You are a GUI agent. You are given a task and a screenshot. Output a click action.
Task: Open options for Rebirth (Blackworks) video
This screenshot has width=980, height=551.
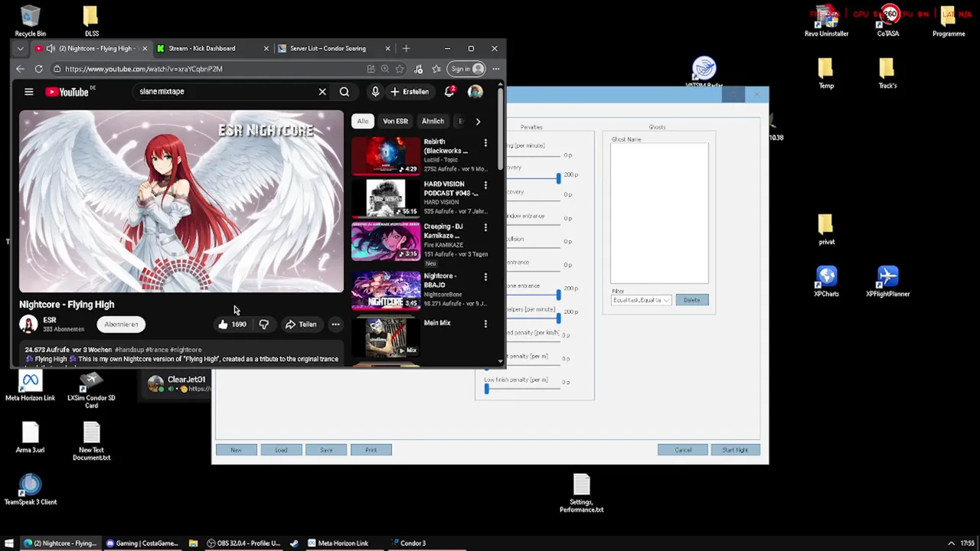pos(485,143)
